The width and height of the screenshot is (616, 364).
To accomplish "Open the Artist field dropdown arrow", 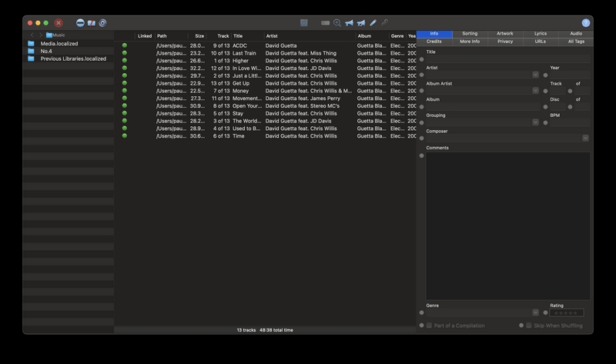I will click(535, 75).
